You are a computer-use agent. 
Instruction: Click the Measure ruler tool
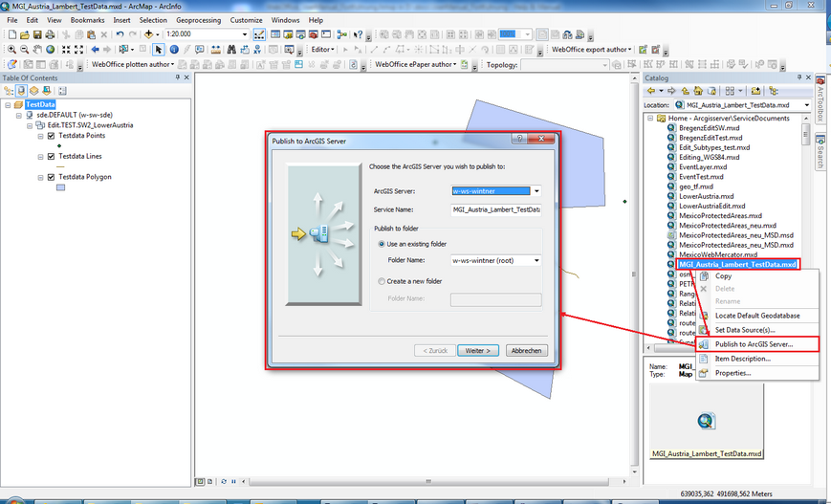coord(216,50)
